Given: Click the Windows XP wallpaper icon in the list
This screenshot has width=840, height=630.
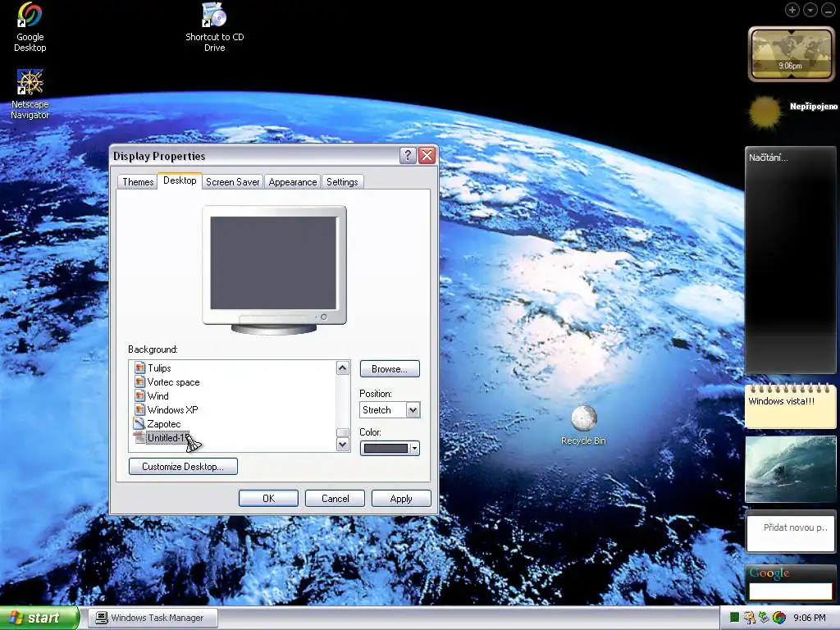Looking at the screenshot, I should click(139, 410).
